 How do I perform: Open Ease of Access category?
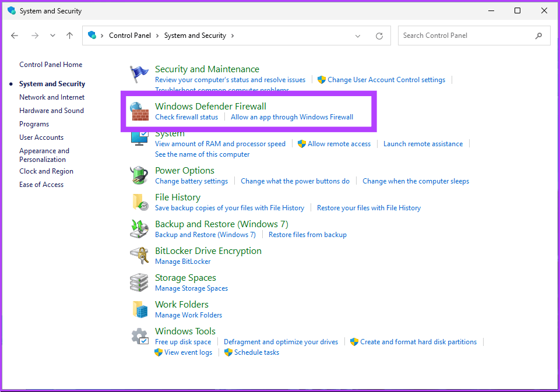click(x=41, y=185)
